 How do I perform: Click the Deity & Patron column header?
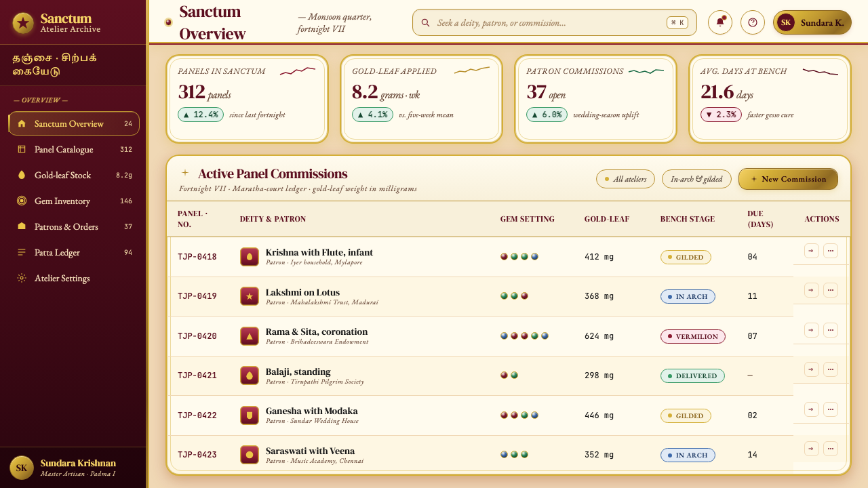pyautogui.click(x=273, y=219)
